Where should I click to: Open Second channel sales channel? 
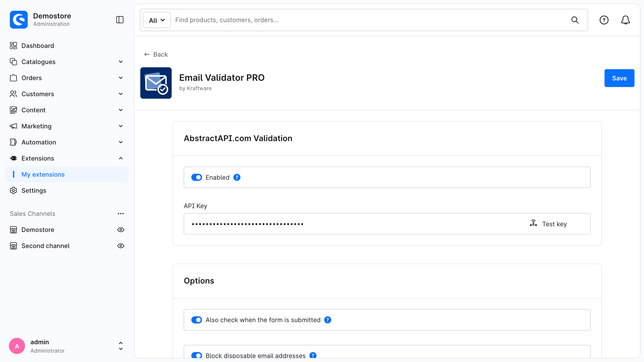46,246
